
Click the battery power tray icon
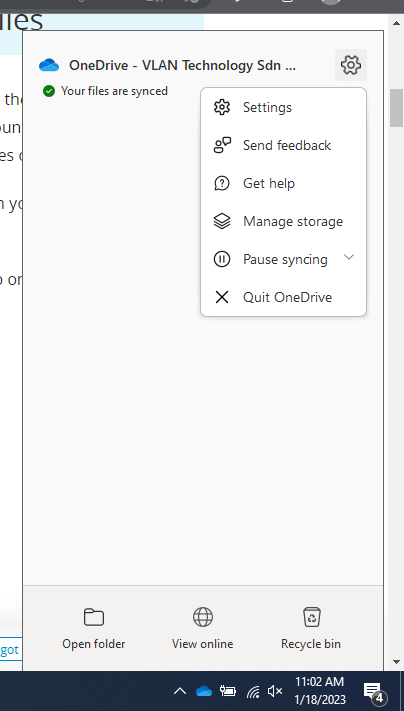pyautogui.click(x=228, y=691)
